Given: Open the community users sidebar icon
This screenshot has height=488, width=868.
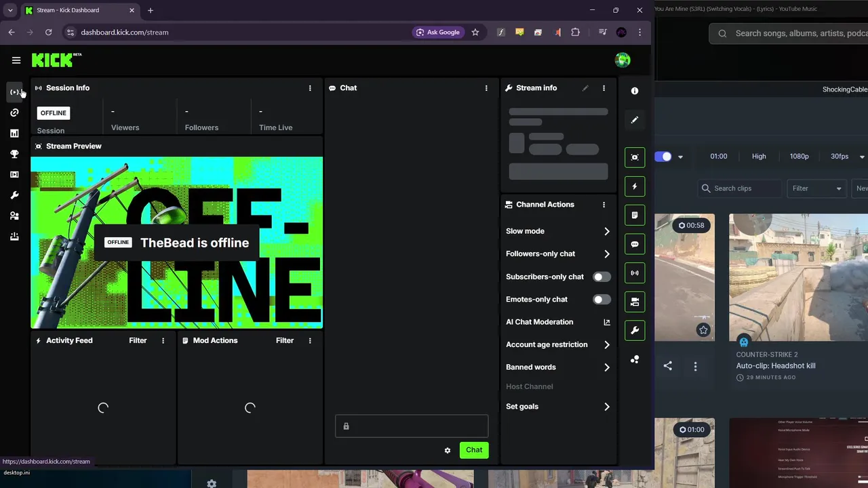Looking at the screenshot, I should point(14,216).
